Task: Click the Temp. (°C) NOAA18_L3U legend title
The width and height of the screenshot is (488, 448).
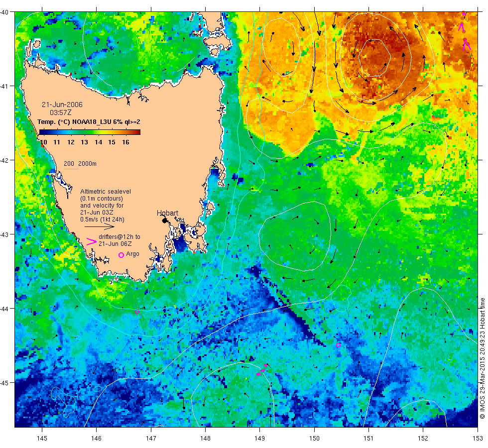Action: click(89, 122)
